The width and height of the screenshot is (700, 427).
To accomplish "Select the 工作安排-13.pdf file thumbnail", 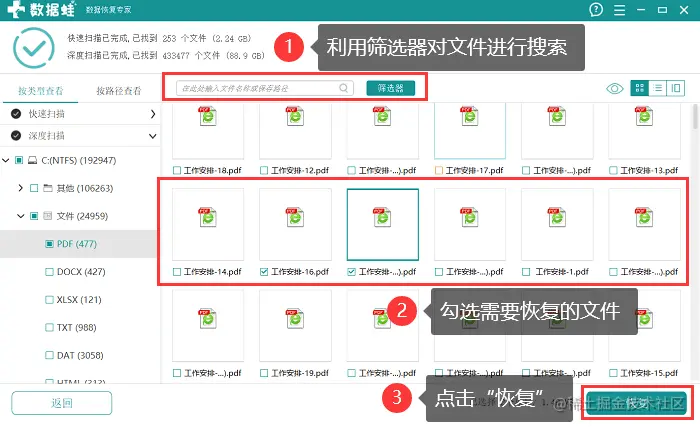I will [645, 131].
